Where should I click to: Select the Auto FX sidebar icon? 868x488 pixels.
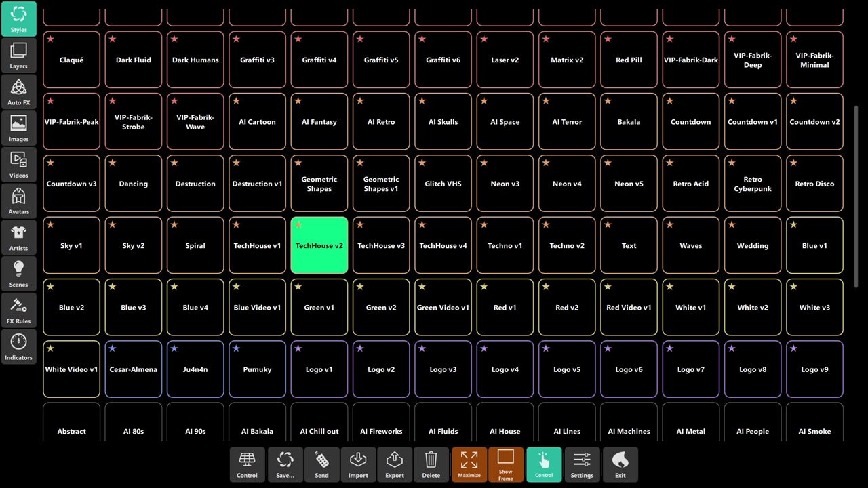[18, 92]
